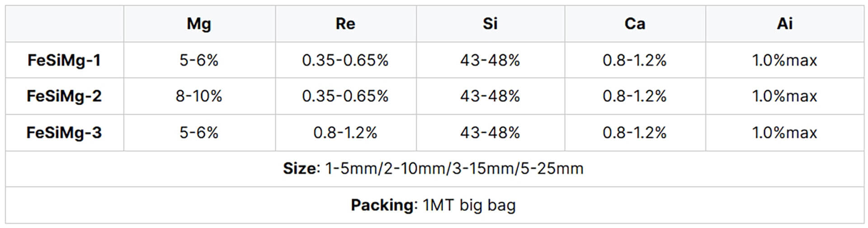Select the FeSiMg-1 row label
Image resolution: width=868 pixels, height=228 pixels.
(x=64, y=60)
